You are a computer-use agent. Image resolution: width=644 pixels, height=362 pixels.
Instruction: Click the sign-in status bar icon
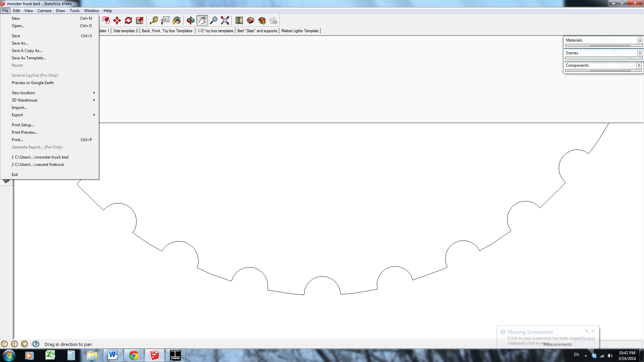click(24, 344)
